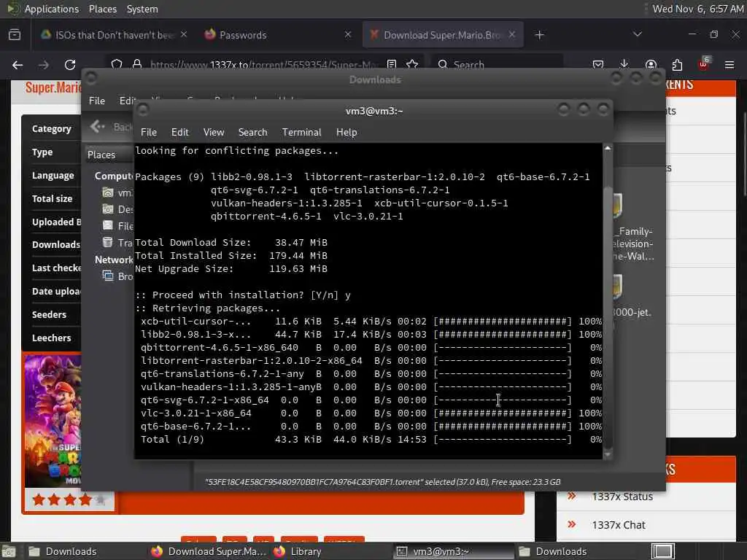
Task: Close the ISOs browser tab
Action: tap(183, 34)
